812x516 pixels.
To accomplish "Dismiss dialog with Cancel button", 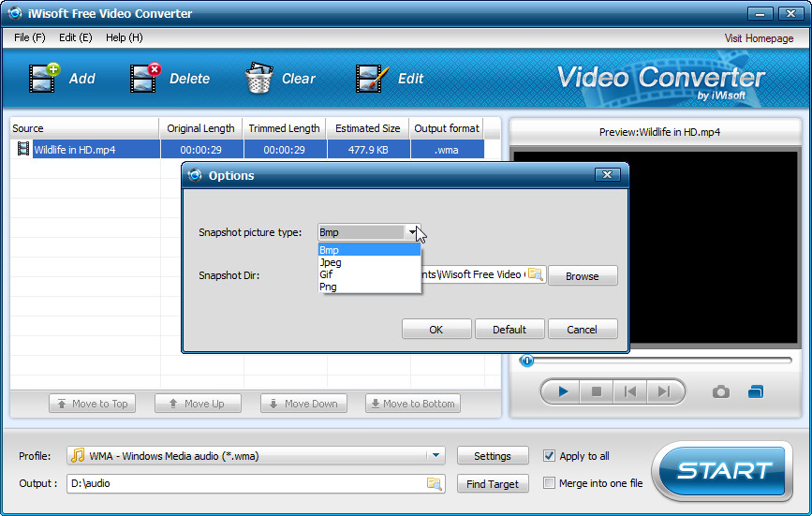I will point(582,329).
